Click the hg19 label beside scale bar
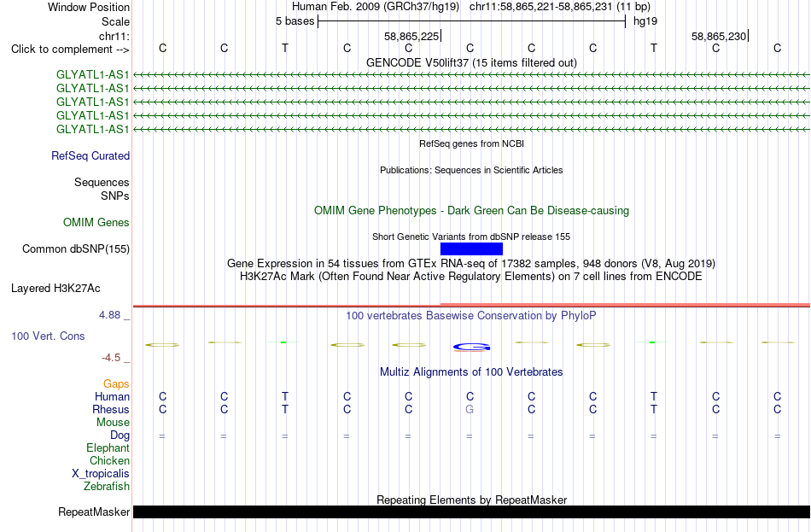Viewport: 811px width, 532px height. click(x=645, y=21)
